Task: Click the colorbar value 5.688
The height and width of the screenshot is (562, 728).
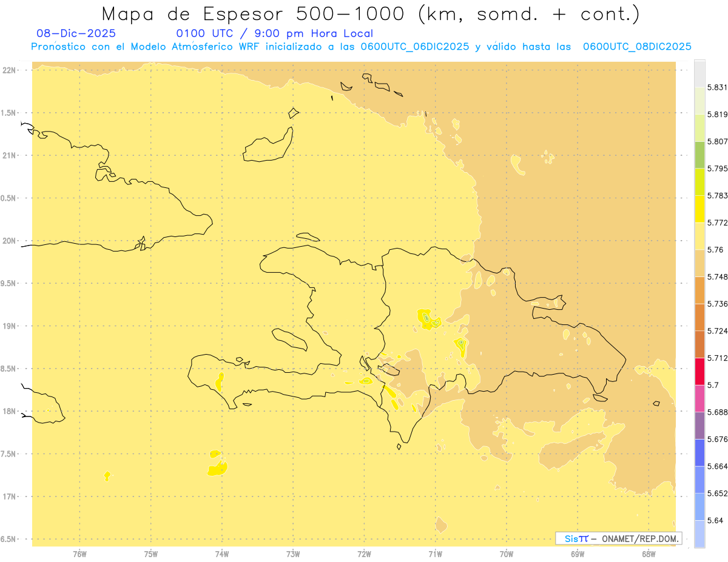Action: 717,412
